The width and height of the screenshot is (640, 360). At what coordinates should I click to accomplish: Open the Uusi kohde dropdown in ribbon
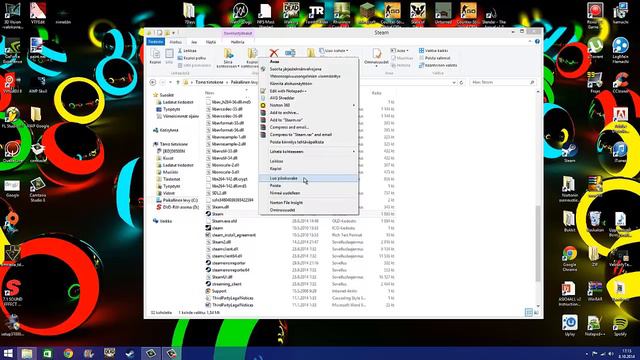tap(334, 51)
